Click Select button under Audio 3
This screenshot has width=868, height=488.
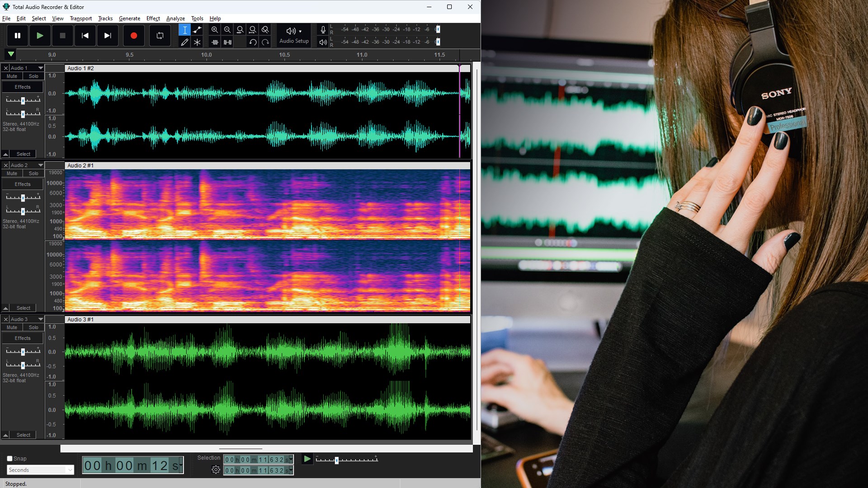click(x=24, y=435)
